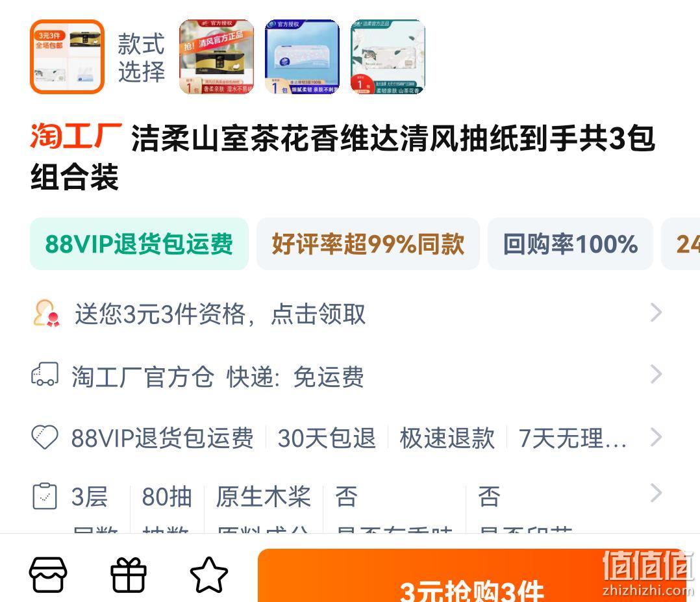The image size is (700, 602).
Task: Expand product specification parameters chevron
Action: (656, 493)
